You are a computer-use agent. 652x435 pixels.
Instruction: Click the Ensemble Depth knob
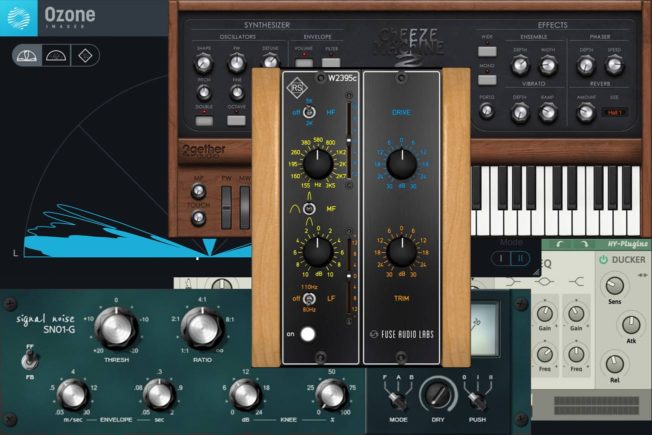[520, 66]
